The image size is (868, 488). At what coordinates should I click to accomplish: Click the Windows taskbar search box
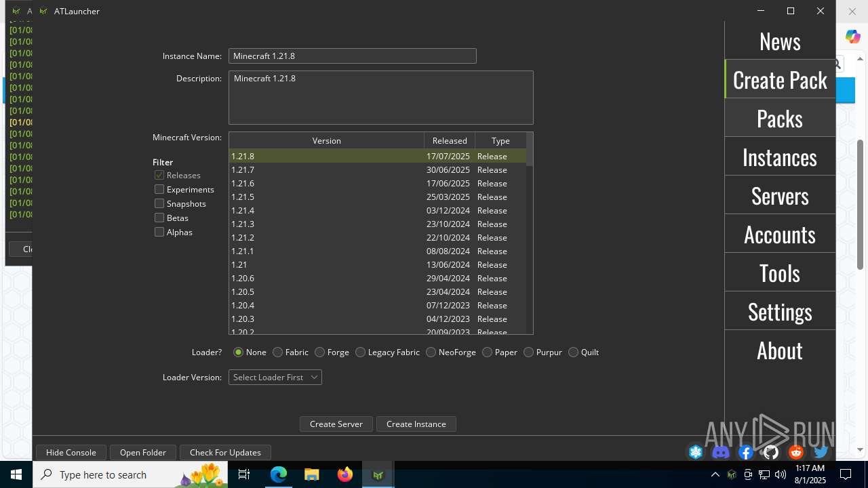[x=130, y=474]
